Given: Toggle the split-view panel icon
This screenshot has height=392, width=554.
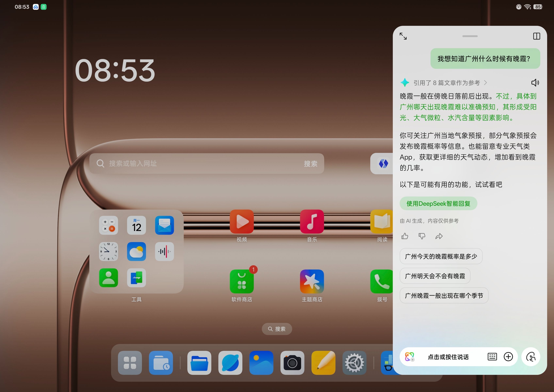Looking at the screenshot, I should [536, 36].
